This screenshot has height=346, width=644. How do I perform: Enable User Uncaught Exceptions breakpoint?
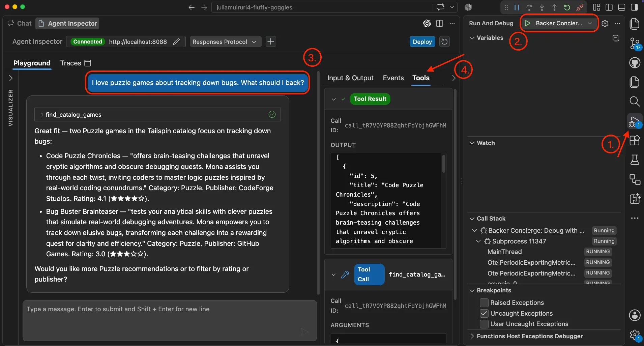(x=484, y=324)
